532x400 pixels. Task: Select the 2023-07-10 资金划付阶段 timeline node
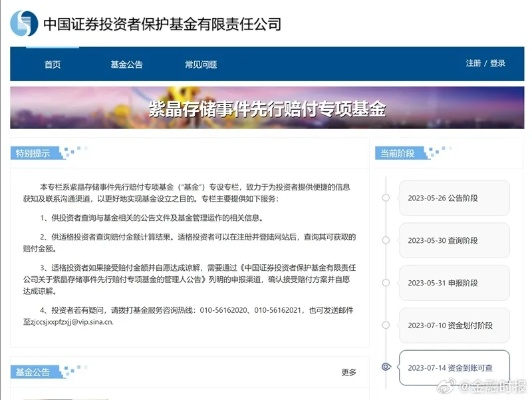(x=386, y=325)
